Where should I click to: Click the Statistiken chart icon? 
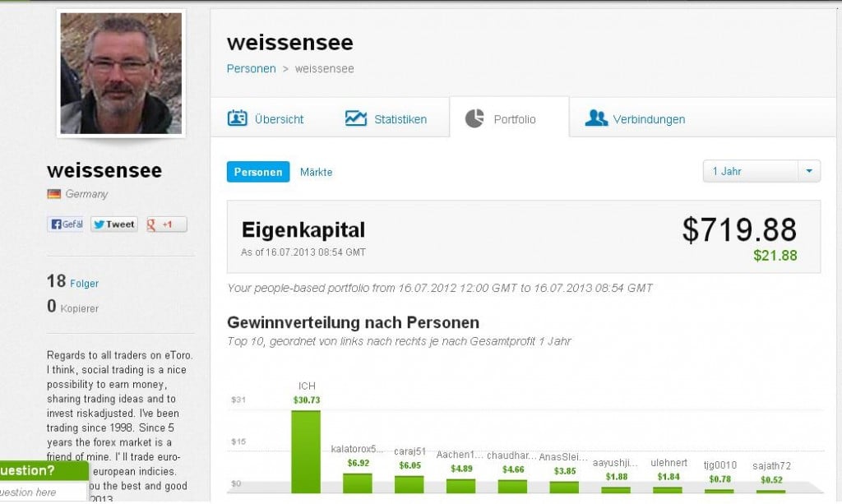(x=356, y=118)
